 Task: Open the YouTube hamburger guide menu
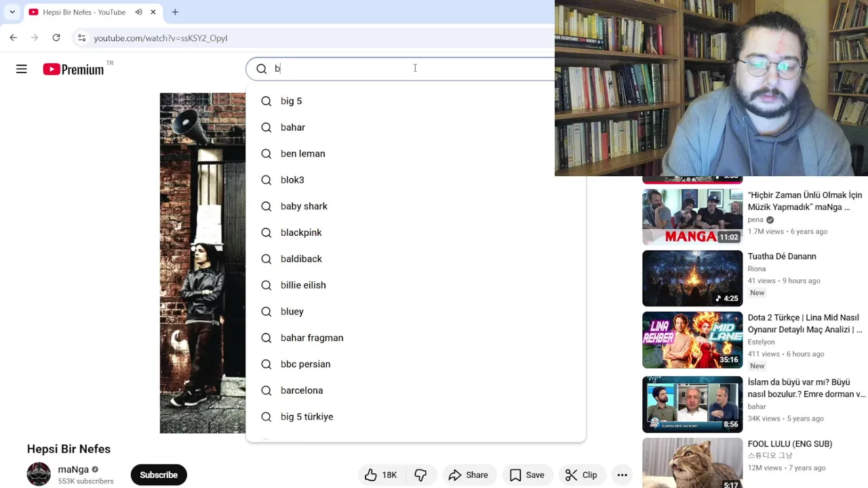tap(22, 68)
